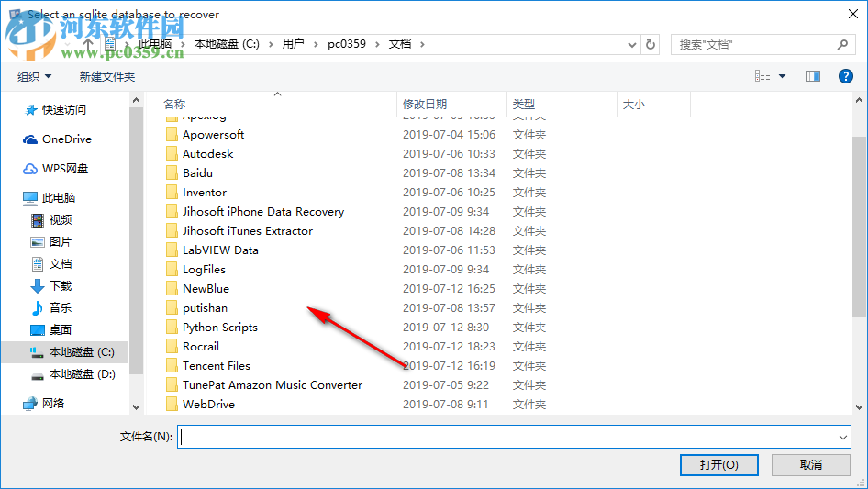The width and height of the screenshot is (868, 489).
Task: Click 本地磁盘 (C:) in the breadcrumb
Action: point(227,44)
